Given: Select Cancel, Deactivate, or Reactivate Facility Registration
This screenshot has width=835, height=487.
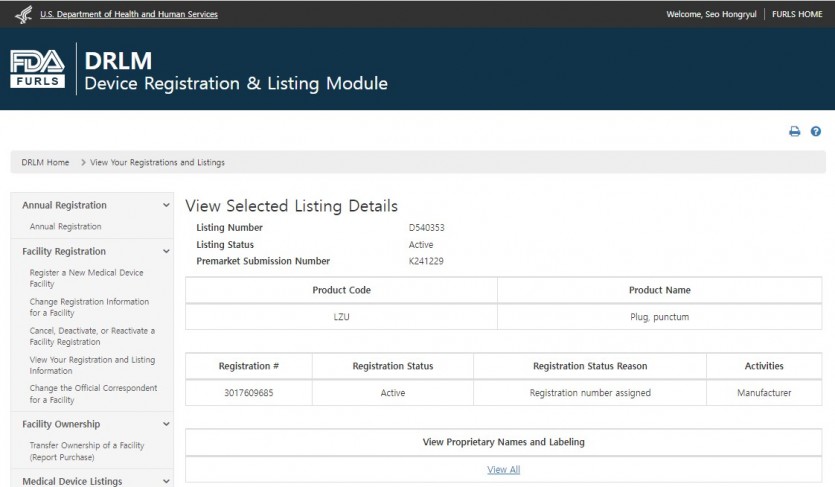Looking at the screenshot, I should coord(92,336).
